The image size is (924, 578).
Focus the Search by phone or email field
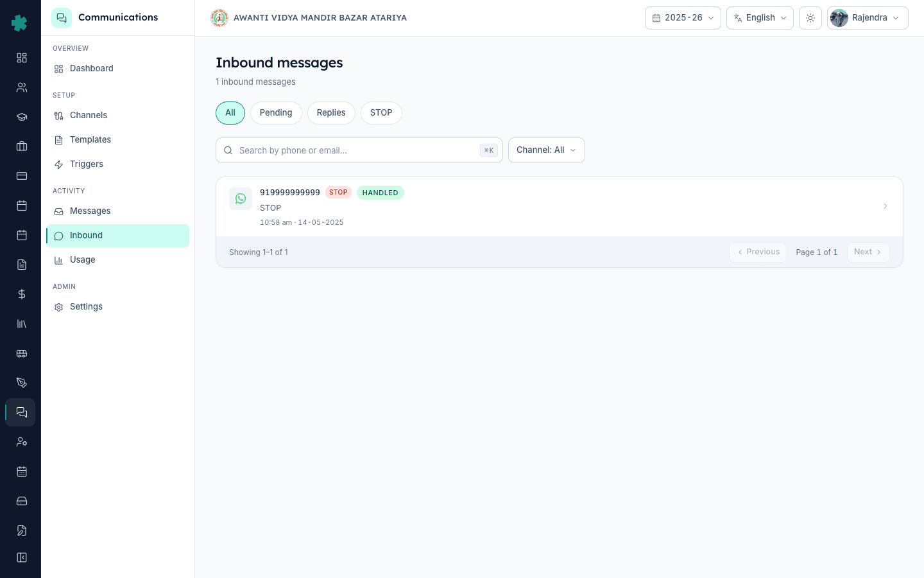(359, 150)
